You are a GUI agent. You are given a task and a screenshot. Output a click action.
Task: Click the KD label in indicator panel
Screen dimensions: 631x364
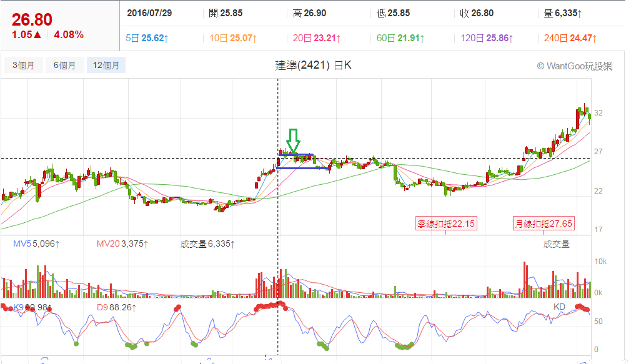point(559,307)
